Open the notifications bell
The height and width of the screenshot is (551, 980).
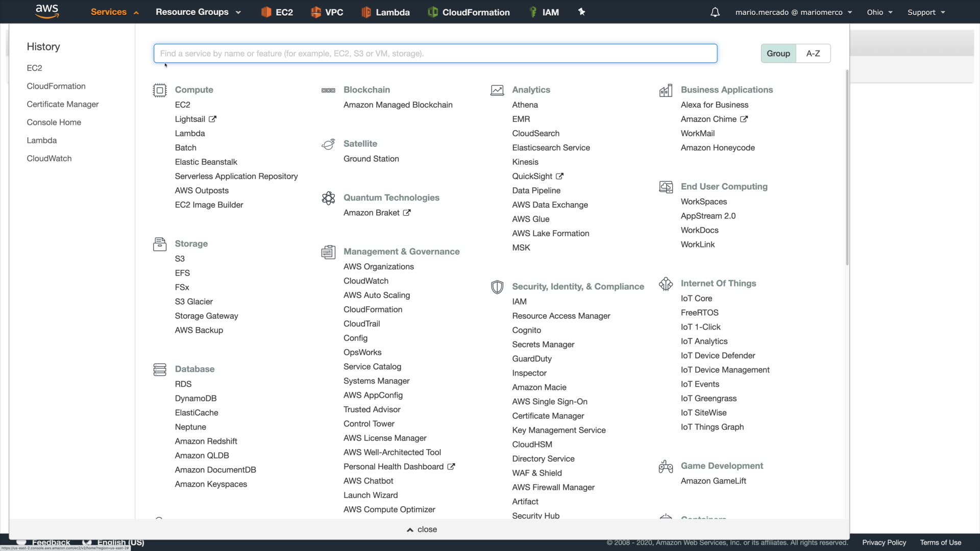715,12
